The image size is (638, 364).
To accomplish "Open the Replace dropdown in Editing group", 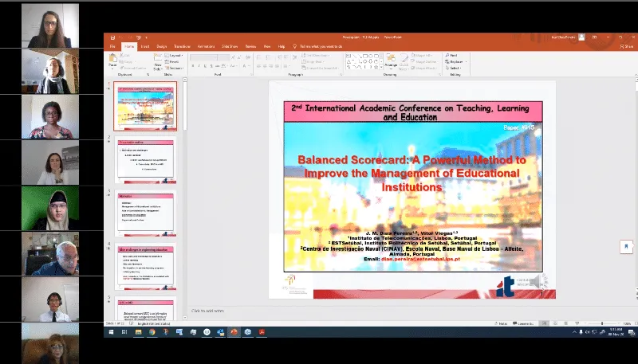I will [455, 61].
